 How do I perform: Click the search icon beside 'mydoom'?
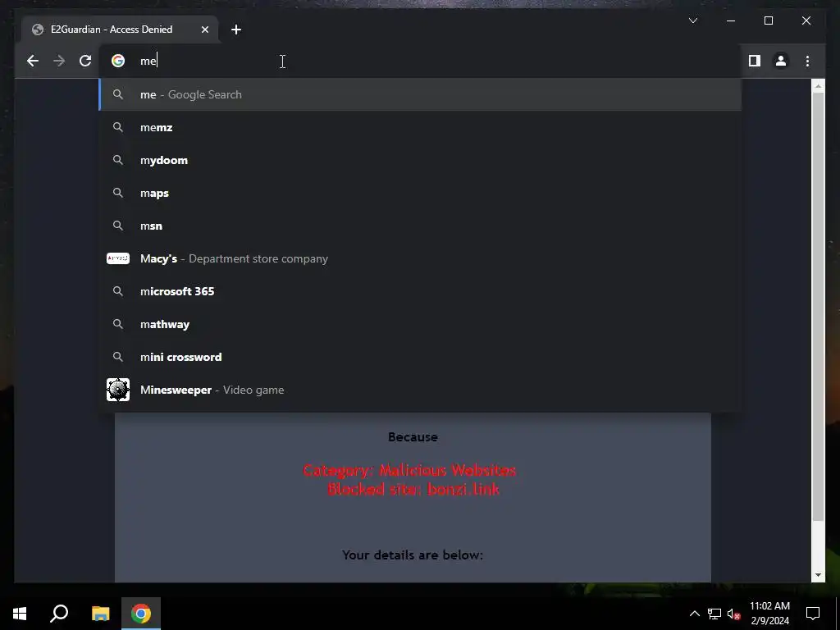pos(118,160)
